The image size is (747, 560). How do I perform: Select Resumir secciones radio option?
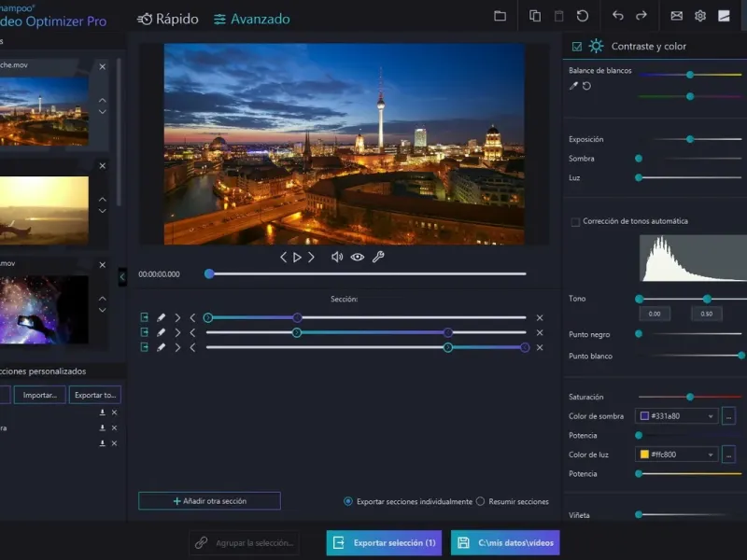481,501
